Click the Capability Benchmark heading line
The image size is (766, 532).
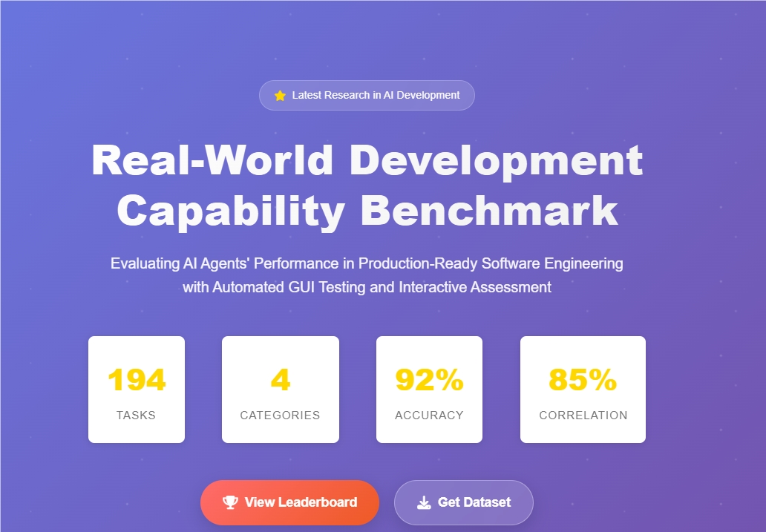pos(367,210)
